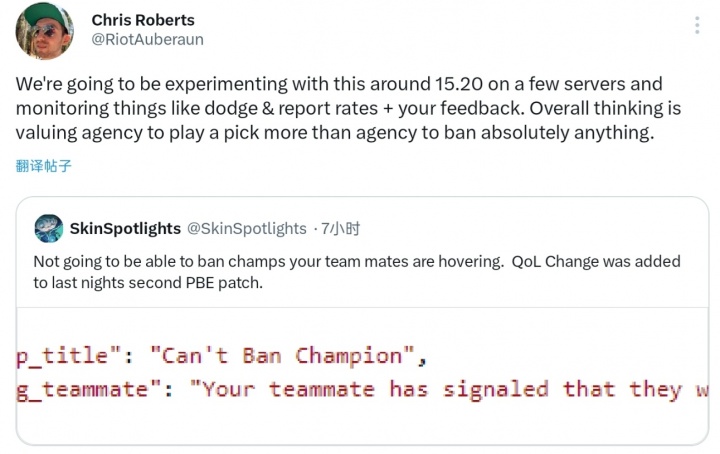Open the @SkinSpotlights handle

click(247, 228)
